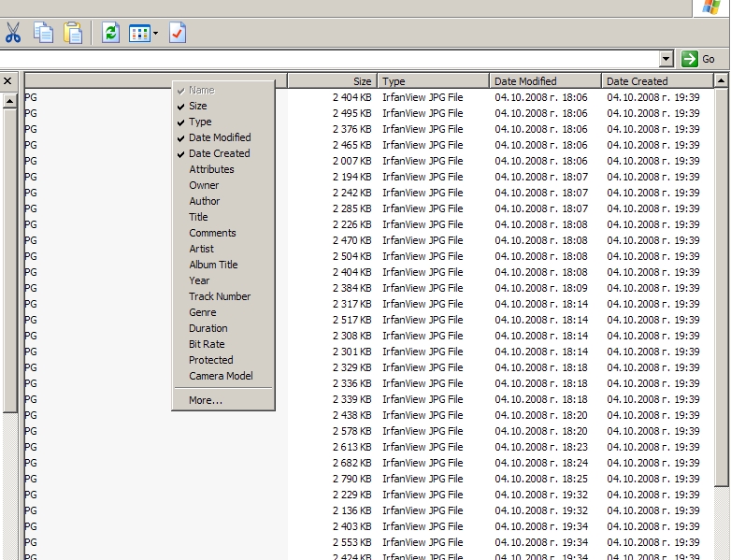Click the red checkmark document icon

pos(178,33)
